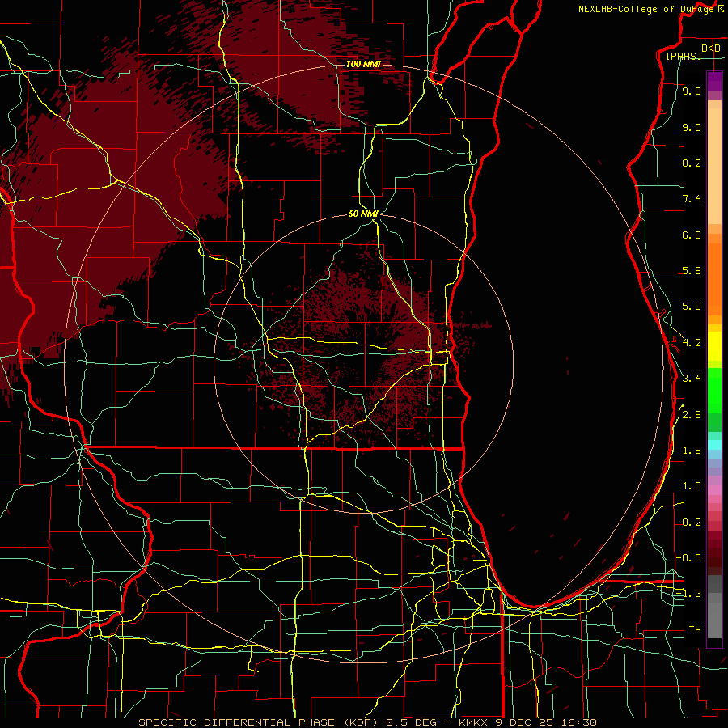
Task: Click the 50 NMI range ring label
Action: pos(363,214)
